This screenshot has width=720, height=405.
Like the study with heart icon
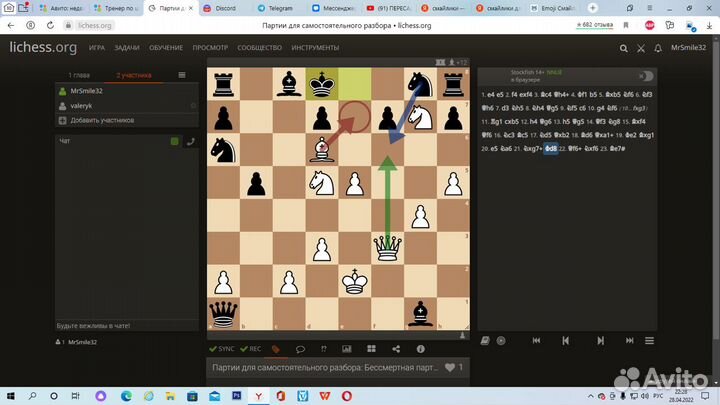click(x=451, y=368)
